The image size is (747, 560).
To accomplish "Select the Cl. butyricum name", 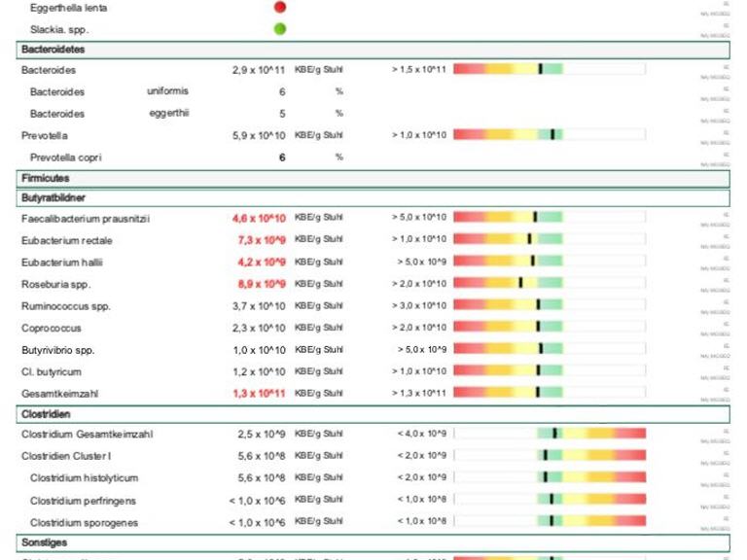I will coord(51,372).
